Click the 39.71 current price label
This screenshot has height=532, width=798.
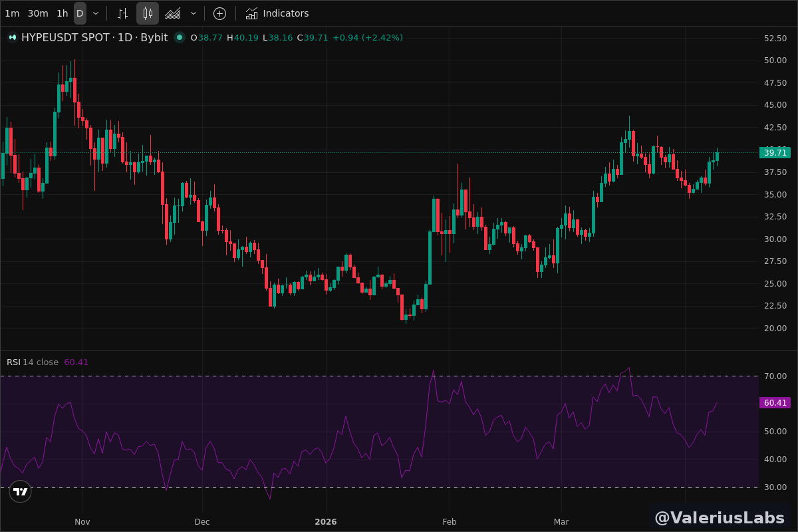pos(775,153)
